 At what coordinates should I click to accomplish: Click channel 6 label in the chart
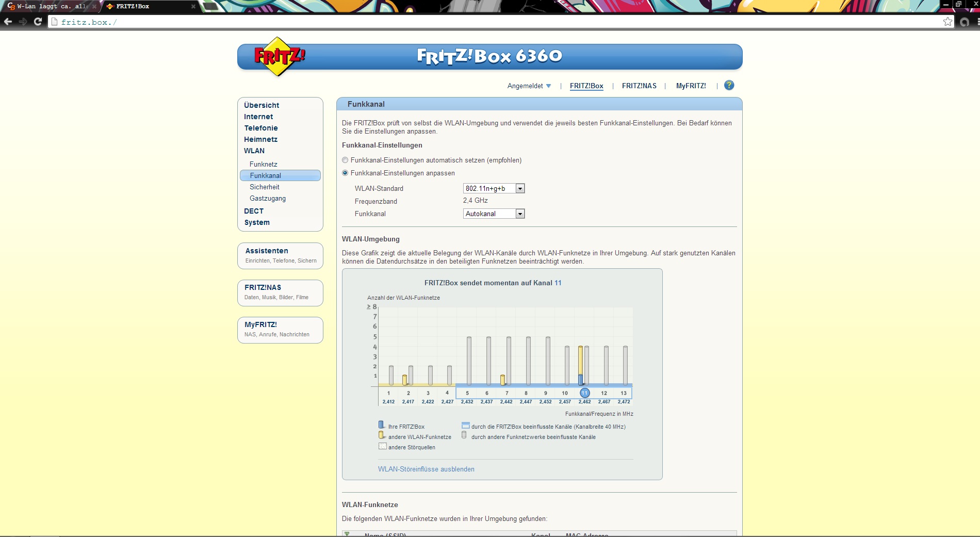tap(487, 393)
